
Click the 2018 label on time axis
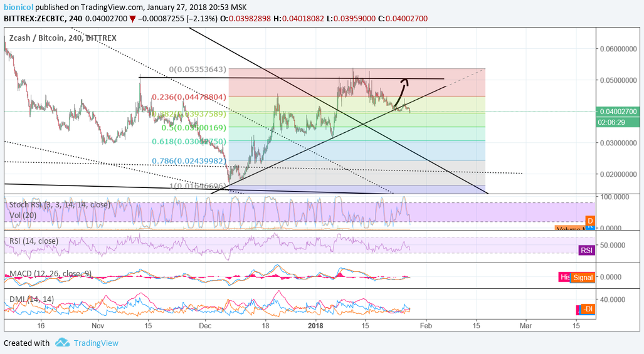(x=315, y=326)
